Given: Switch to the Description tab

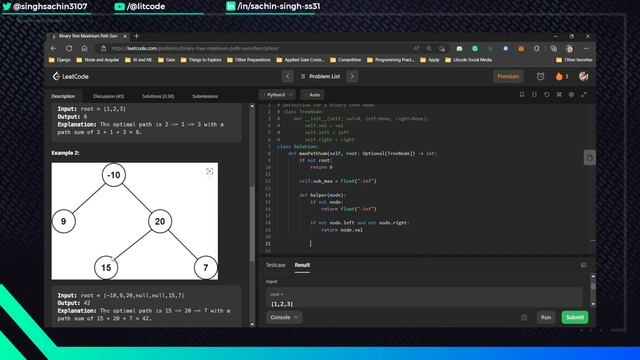Looking at the screenshot, I should point(63,96).
